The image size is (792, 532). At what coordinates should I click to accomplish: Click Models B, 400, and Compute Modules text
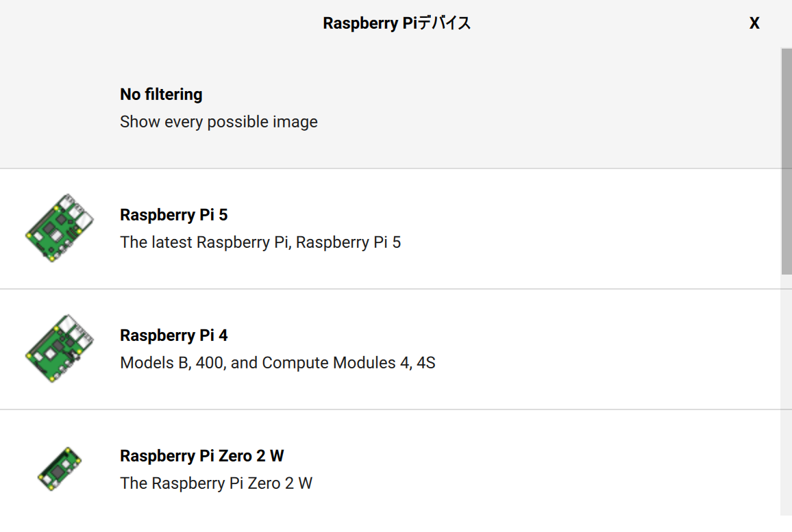pos(276,362)
